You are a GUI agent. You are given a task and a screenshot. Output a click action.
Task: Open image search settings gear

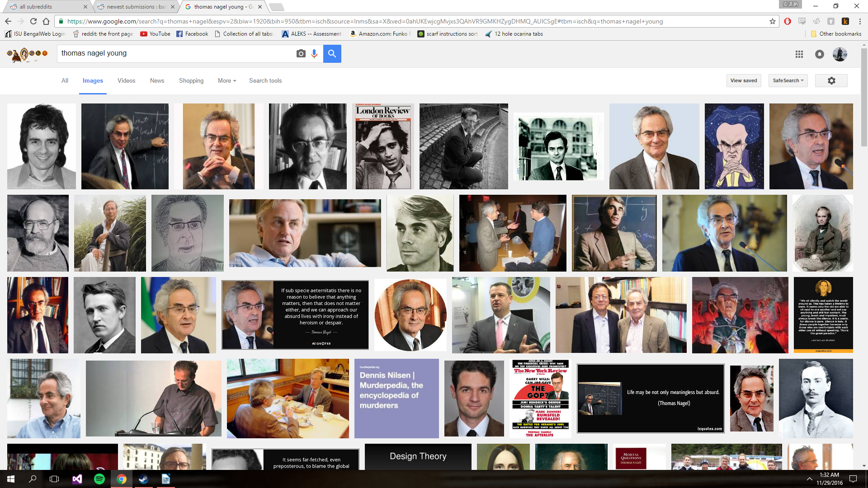pyautogui.click(x=831, y=80)
